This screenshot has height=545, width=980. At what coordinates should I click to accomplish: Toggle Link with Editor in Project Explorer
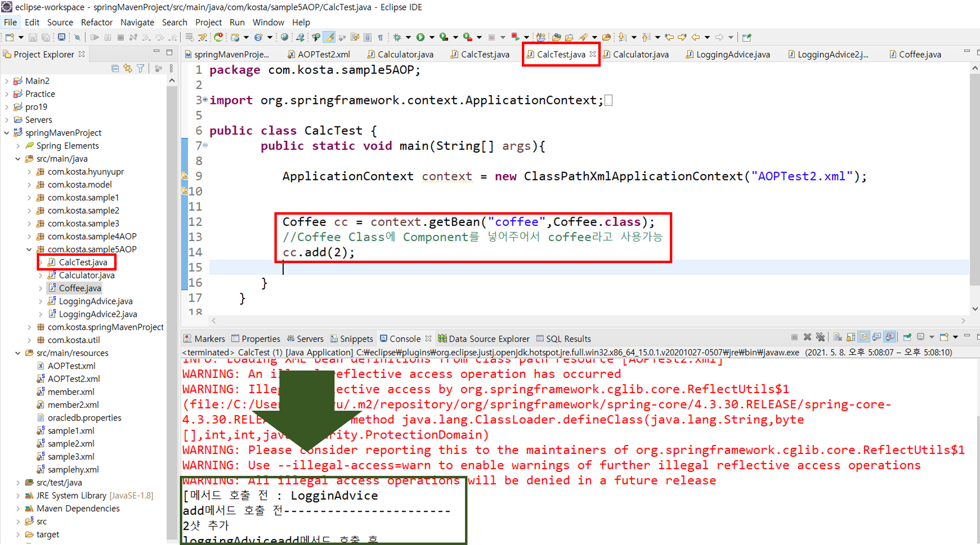pos(128,69)
